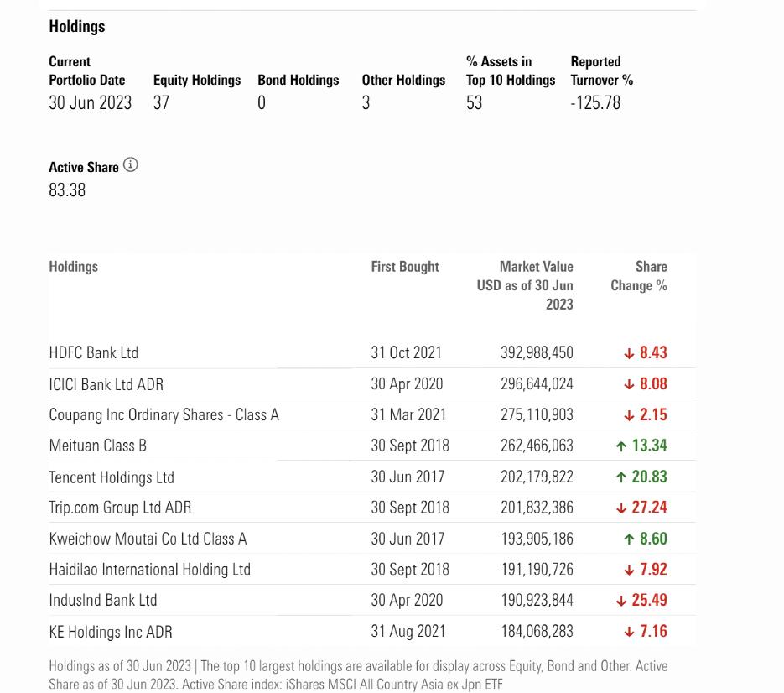Select Coupang Inc Ordinary Shares row
This screenshot has height=693, width=784.
372,414
